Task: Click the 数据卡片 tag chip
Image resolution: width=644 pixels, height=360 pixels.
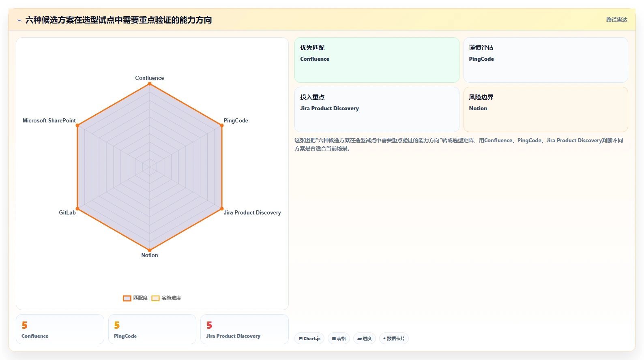Action: click(394, 339)
